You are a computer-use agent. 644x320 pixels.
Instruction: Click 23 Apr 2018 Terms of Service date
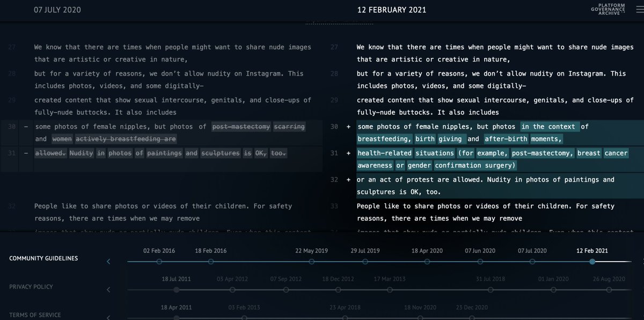tap(345, 308)
